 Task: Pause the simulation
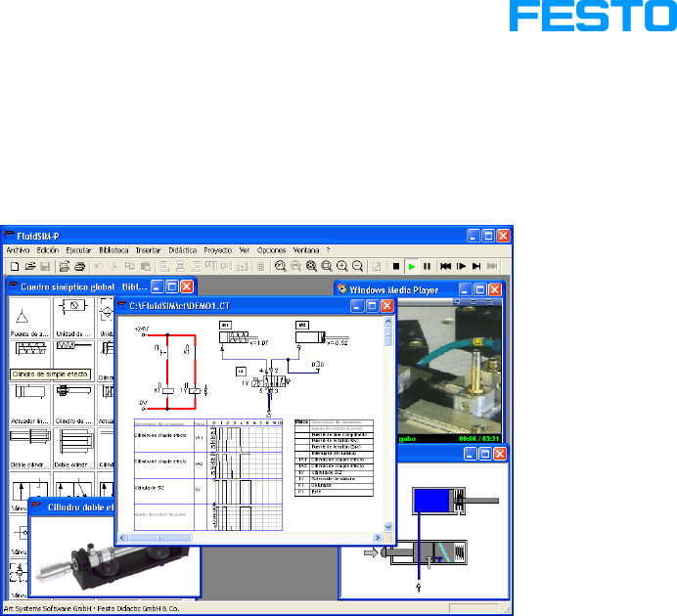click(x=428, y=266)
